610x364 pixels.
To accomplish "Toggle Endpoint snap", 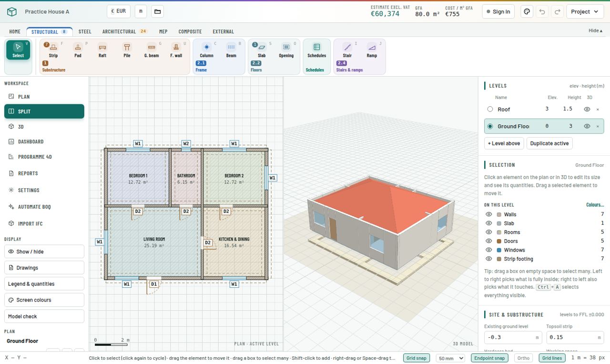I will pos(489,358).
